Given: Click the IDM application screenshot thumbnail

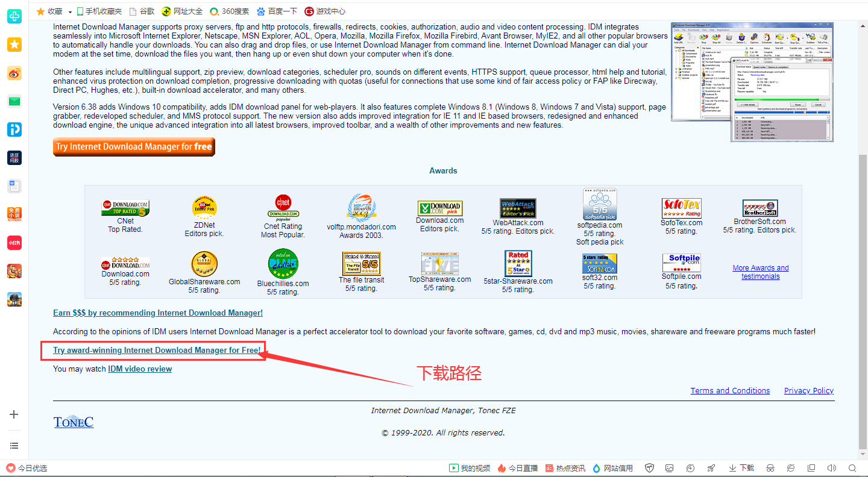Looking at the screenshot, I should (x=752, y=82).
